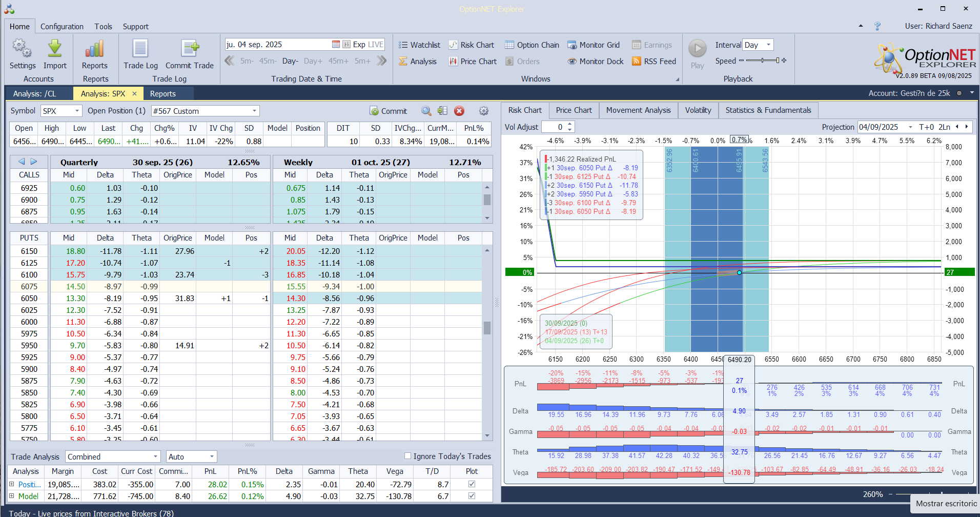Switch to the Reports document tab

tap(163, 93)
